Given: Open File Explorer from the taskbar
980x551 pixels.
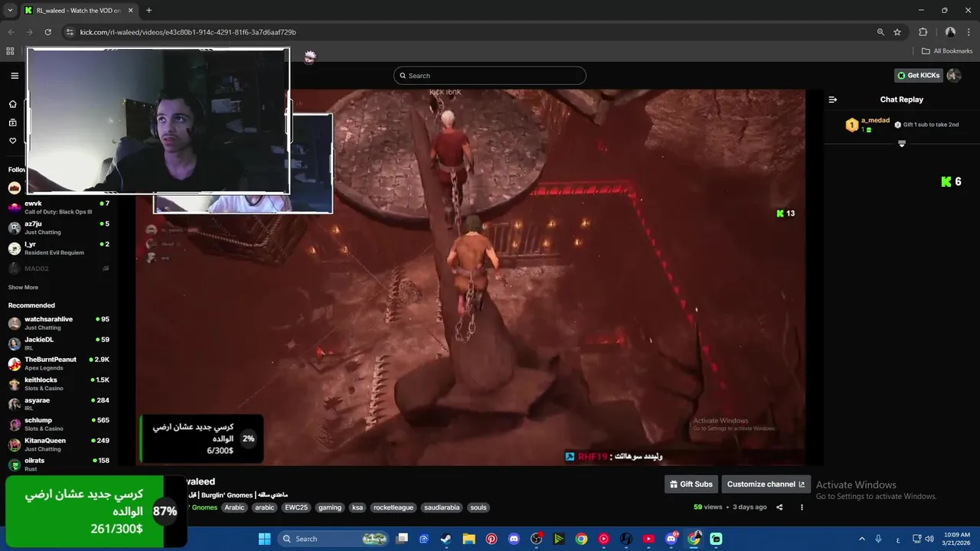Looking at the screenshot, I should [469, 539].
